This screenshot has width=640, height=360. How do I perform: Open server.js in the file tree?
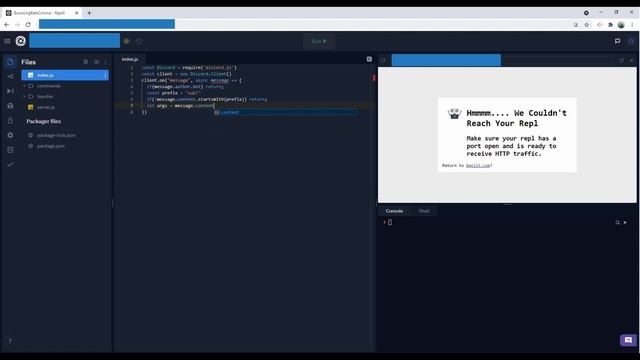[x=46, y=107]
